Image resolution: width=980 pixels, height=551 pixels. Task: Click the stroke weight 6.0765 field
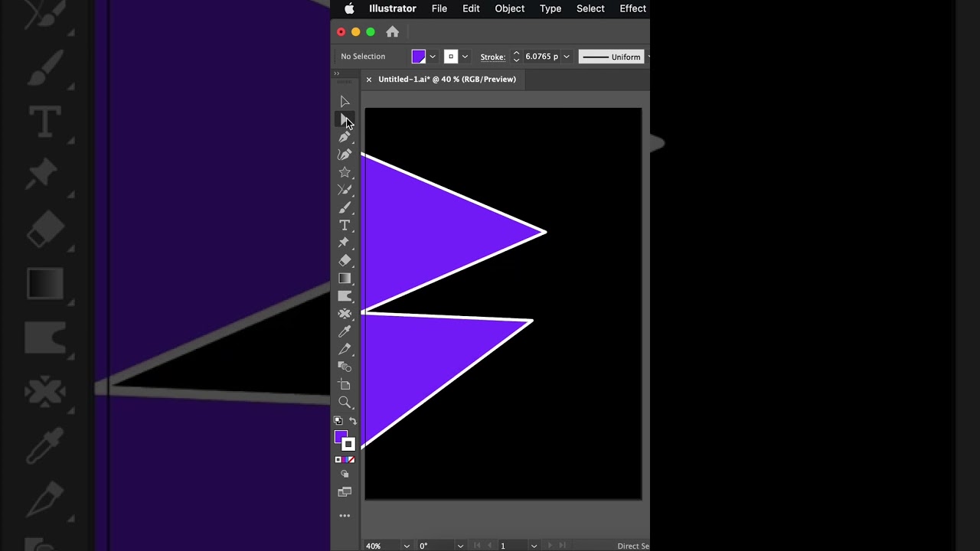pos(542,57)
